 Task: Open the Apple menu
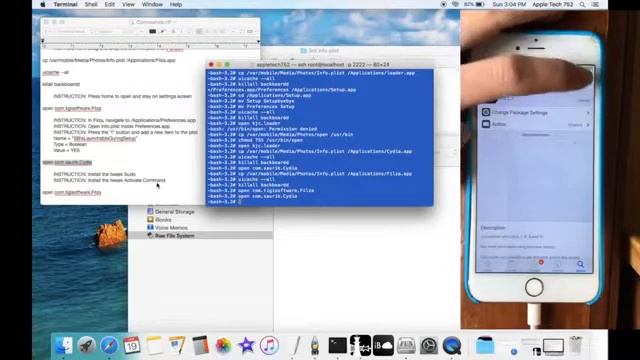pos(43,4)
